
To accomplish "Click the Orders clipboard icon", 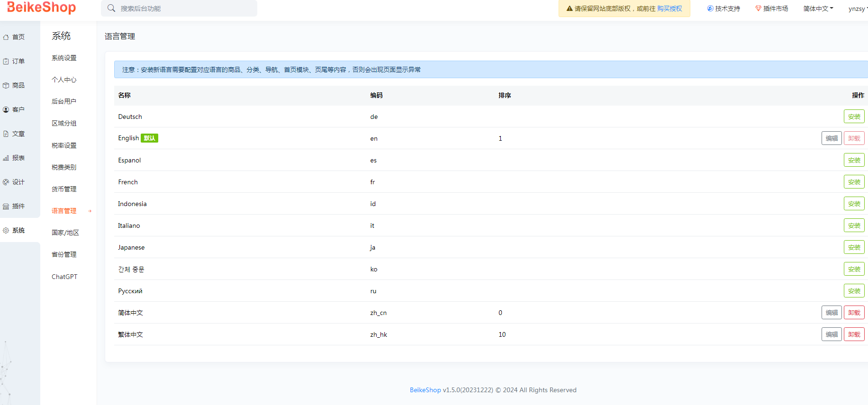I will 6,61.
